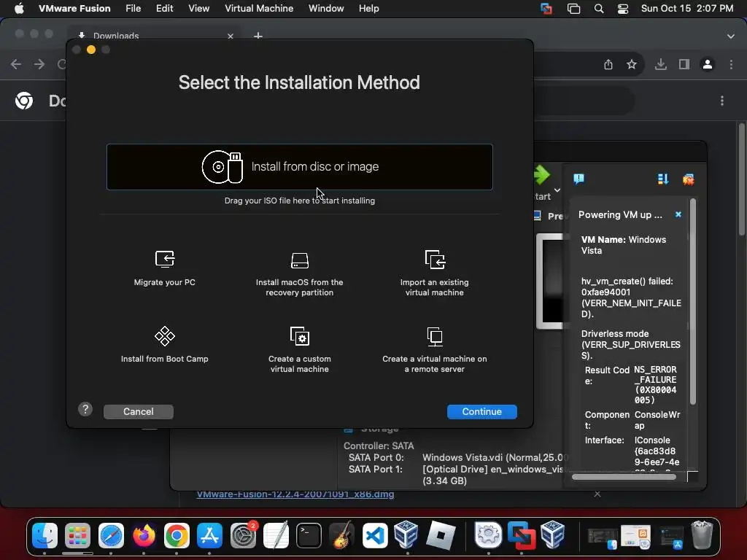The width and height of the screenshot is (747, 560).
Task: Open Spotlight search in menu bar
Action: tap(599, 9)
